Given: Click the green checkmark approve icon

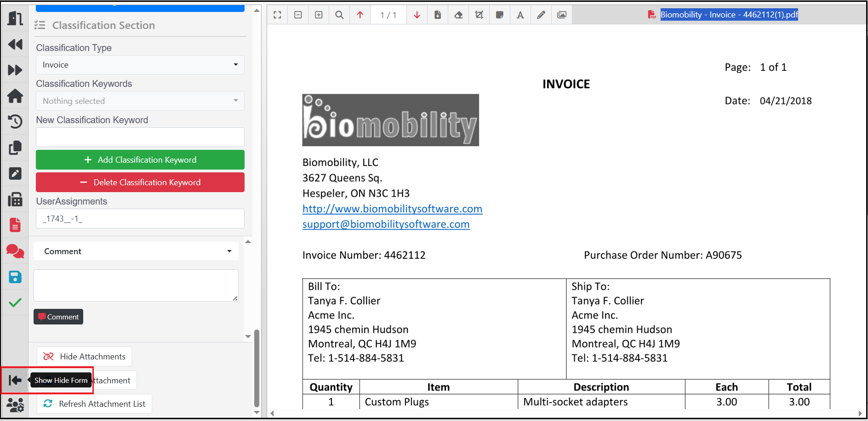Looking at the screenshot, I should click(15, 302).
